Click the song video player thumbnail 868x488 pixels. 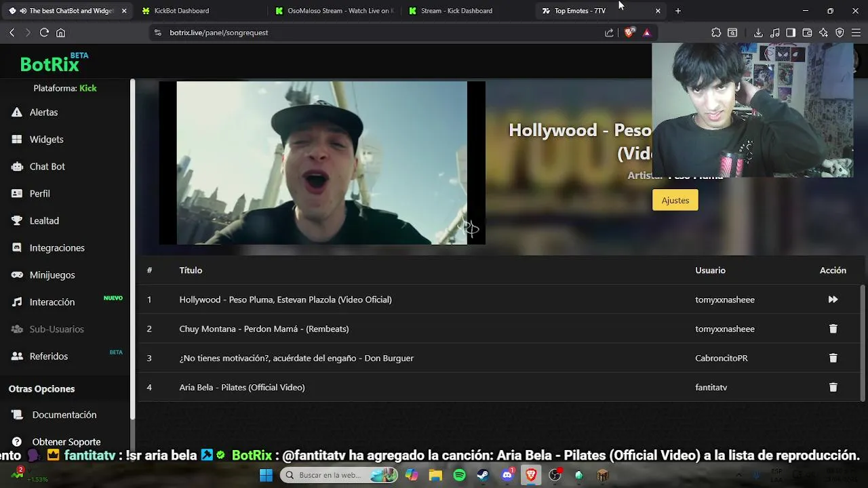322,163
